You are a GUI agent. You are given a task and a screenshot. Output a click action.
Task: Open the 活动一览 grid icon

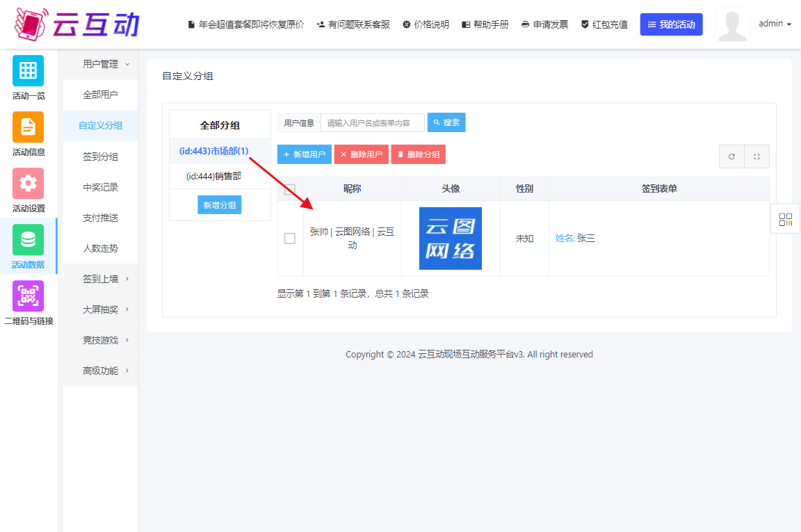point(28,71)
